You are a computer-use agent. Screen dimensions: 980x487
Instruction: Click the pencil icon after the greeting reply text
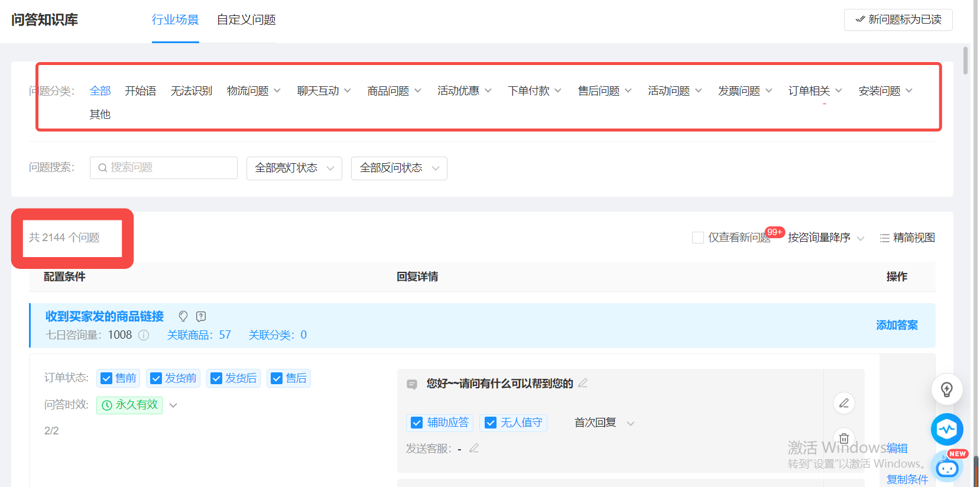coord(583,383)
